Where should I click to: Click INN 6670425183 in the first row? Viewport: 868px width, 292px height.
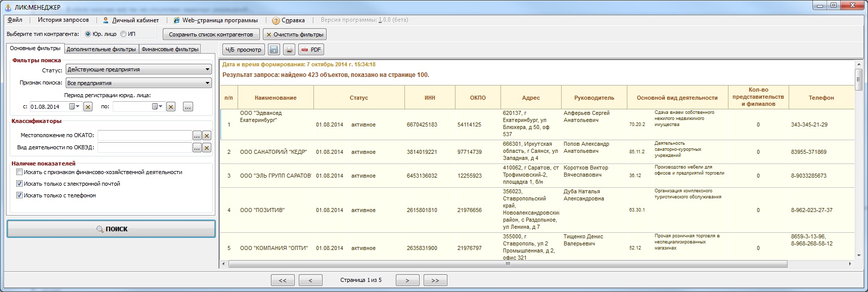pyautogui.click(x=422, y=124)
